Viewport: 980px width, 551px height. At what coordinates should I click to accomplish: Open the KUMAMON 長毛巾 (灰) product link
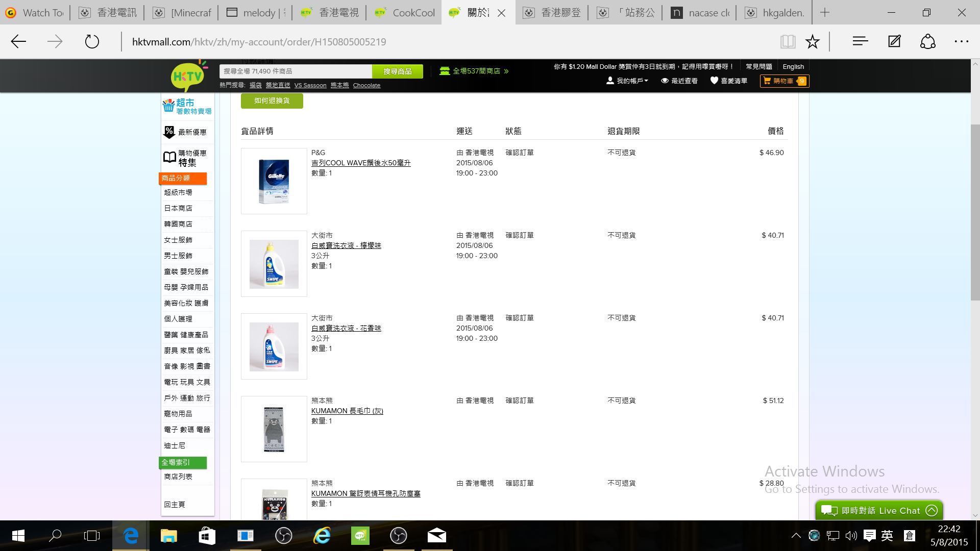347,411
